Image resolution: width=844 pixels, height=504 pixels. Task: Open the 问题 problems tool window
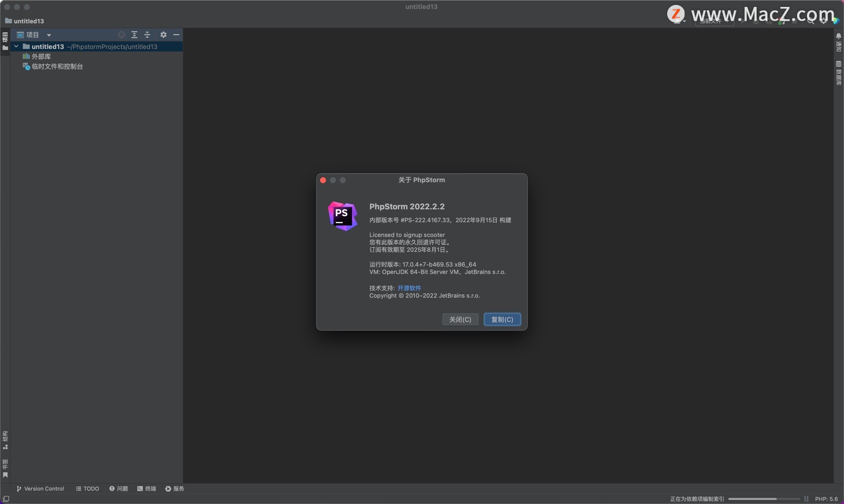point(119,489)
